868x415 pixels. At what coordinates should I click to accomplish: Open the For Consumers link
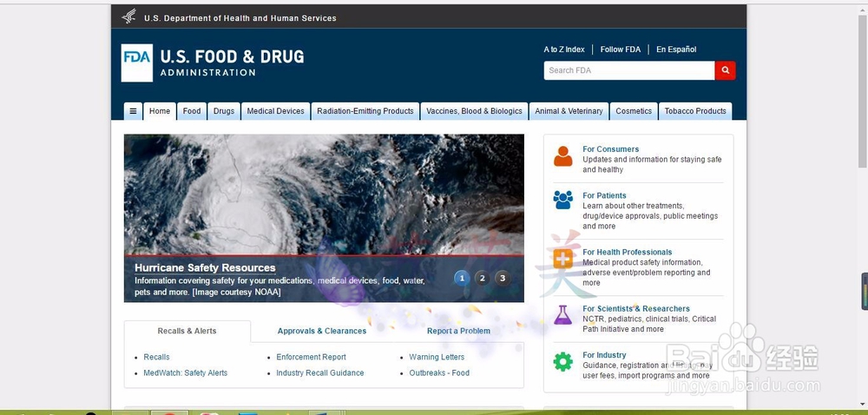(610, 148)
